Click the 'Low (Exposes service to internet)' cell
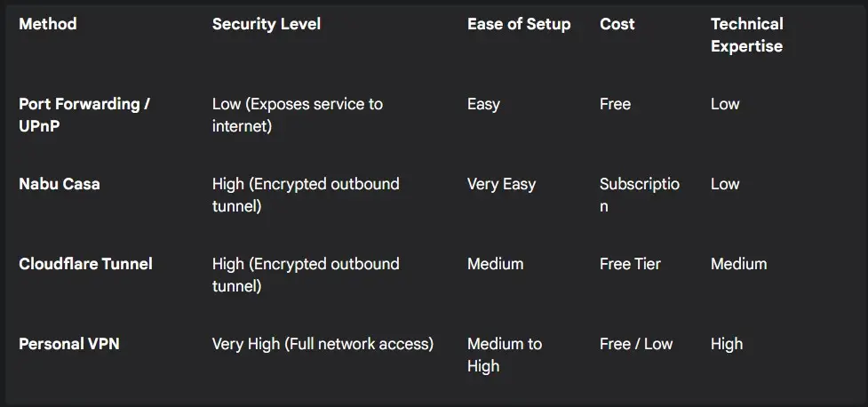 (x=298, y=115)
